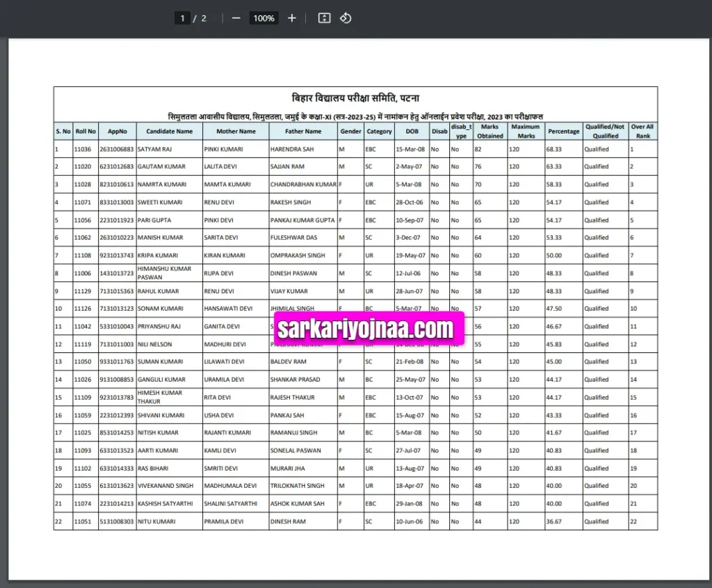The height and width of the screenshot is (588, 712).
Task: Click the zoom in plus icon
Action: point(292,18)
